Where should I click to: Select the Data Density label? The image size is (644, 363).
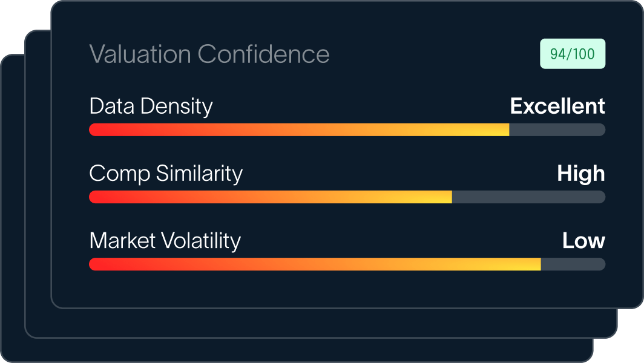(151, 106)
